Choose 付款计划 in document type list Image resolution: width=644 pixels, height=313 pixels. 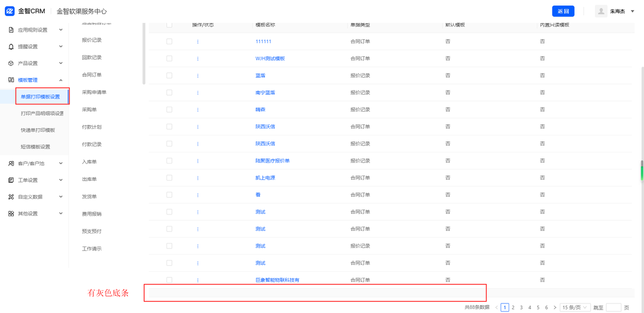pos(92,127)
